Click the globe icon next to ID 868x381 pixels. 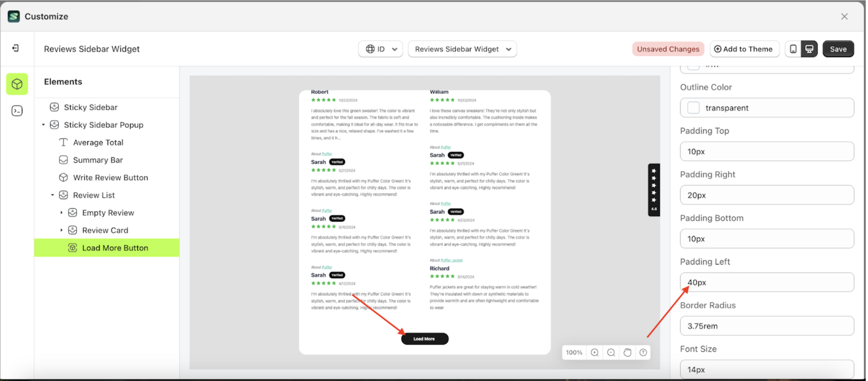pos(371,49)
